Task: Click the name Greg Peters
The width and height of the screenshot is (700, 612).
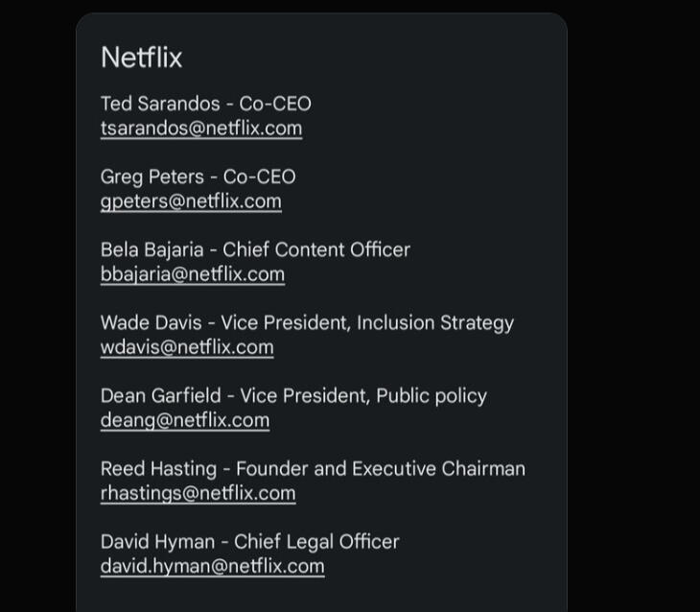Action: coord(152,177)
